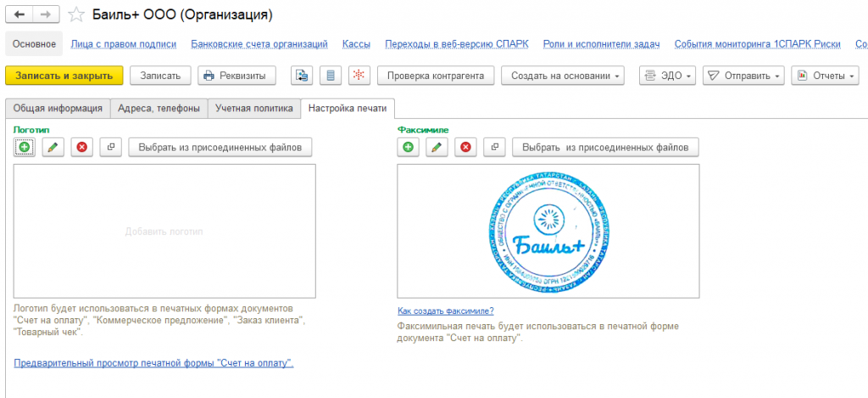Open the attached files icon in toolbar

tap(302, 76)
